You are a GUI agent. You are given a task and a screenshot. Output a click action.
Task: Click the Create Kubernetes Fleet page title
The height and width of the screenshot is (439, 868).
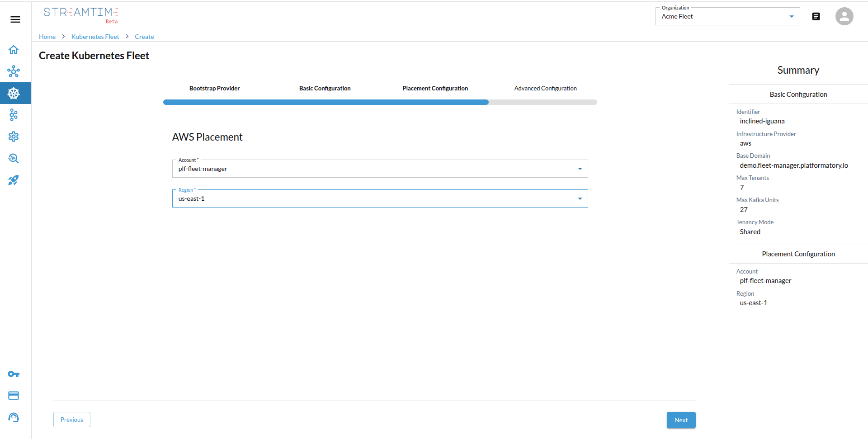point(94,56)
